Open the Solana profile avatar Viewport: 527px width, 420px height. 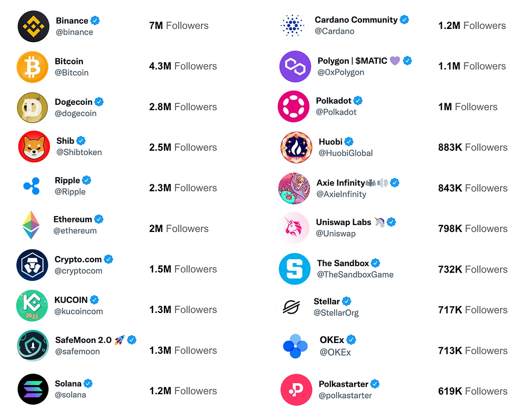33,389
